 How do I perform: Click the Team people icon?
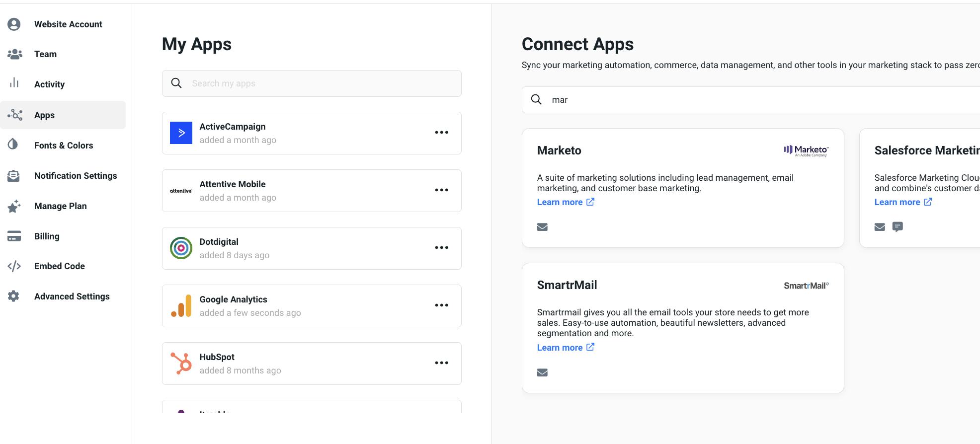pos(14,54)
